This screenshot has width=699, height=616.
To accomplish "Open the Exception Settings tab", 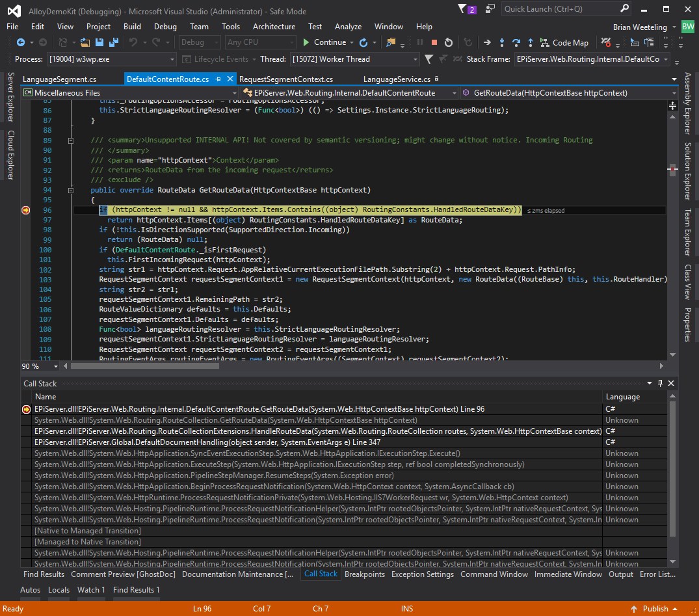I will 423,574.
